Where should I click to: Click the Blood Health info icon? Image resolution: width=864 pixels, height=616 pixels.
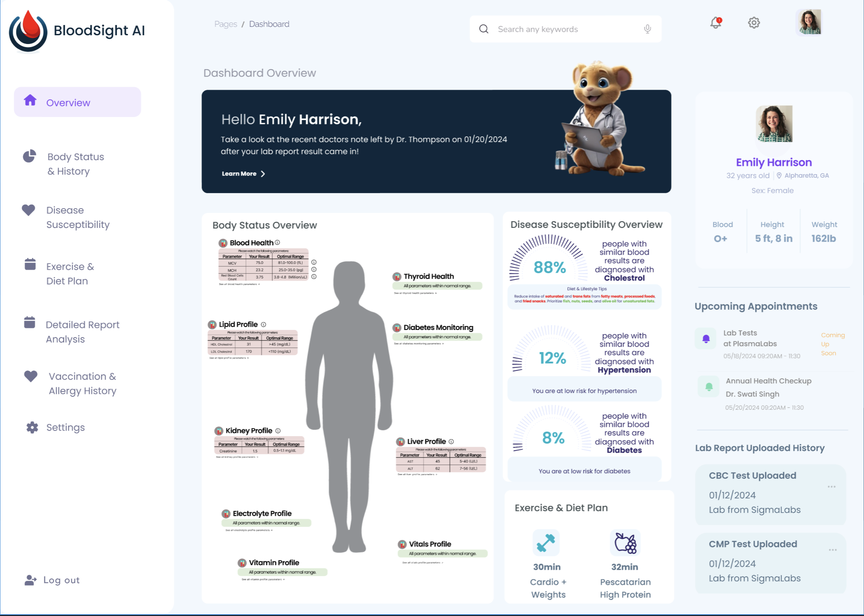278,242
